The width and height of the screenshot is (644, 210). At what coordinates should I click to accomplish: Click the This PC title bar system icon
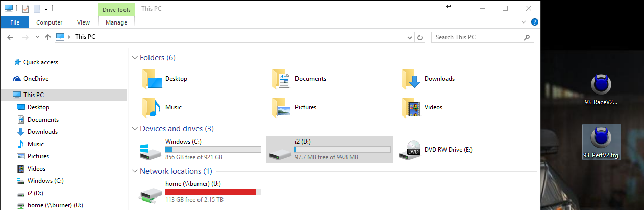point(9,8)
